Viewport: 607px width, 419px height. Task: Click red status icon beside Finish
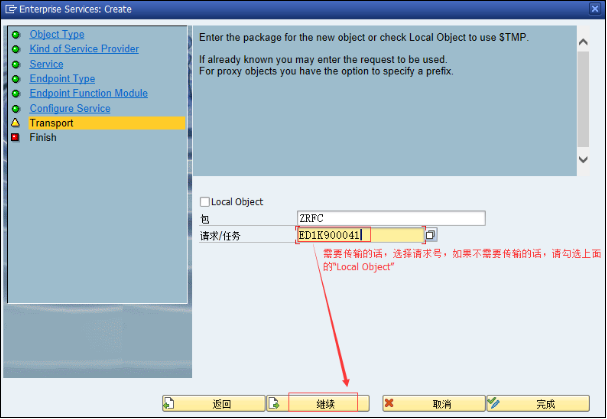pyautogui.click(x=15, y=137)
